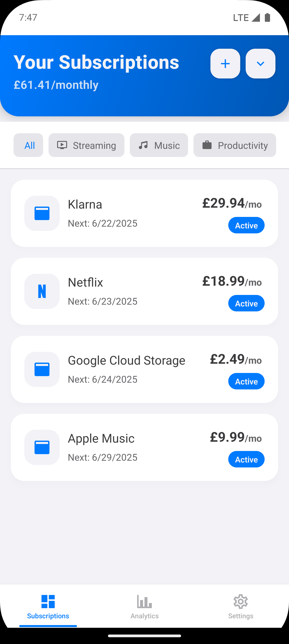Image resolution: width=289 pixels, height=644 pixels.
Task: Tap the Klarna card icon
Action: 42,213
